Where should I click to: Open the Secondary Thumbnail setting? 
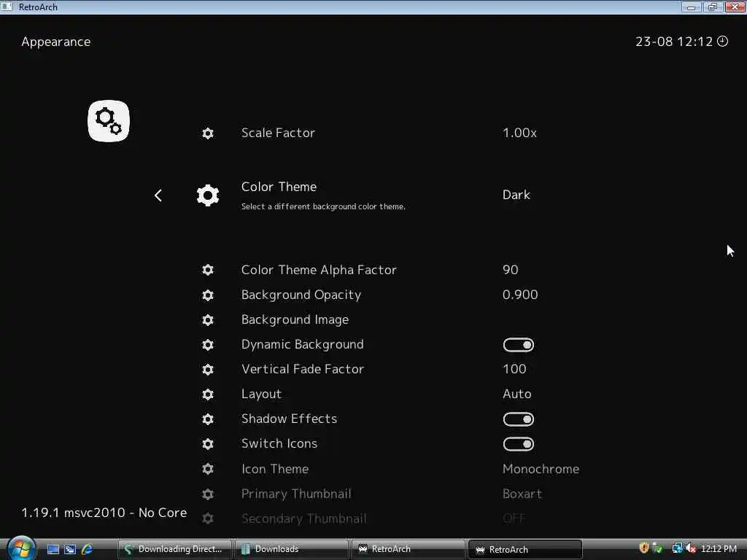[x=304, y=518]
